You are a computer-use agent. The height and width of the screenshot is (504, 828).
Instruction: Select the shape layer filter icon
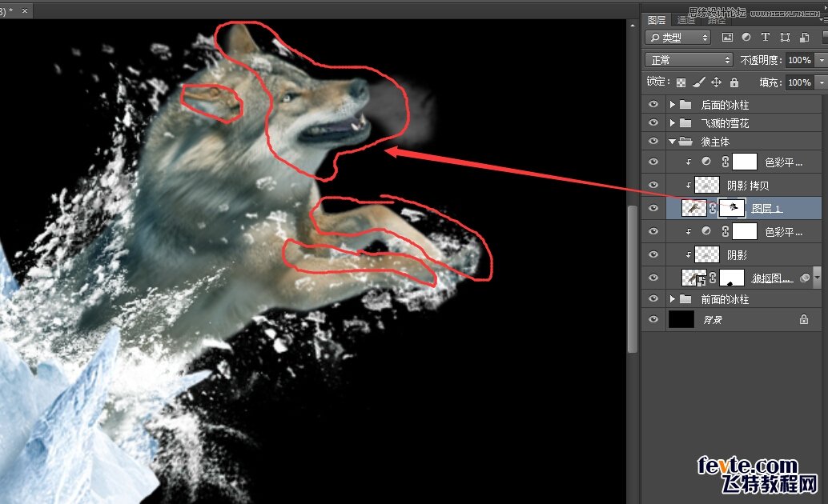point(786,37)
